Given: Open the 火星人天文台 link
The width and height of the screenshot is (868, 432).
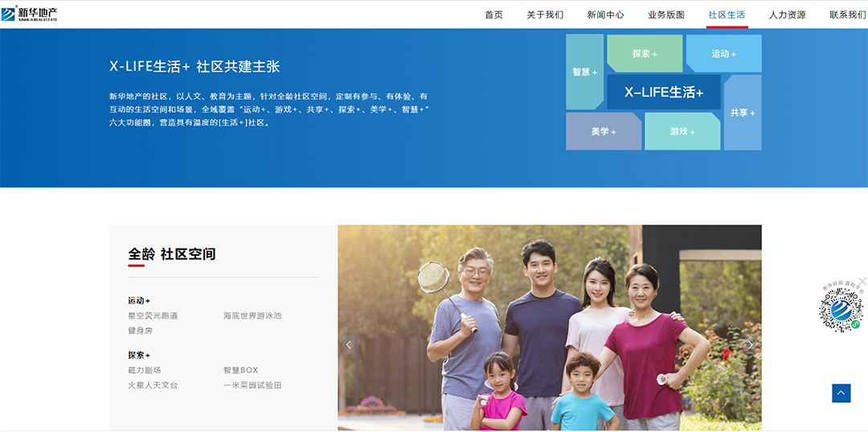Looking at the screenshot, I should [153, 385].
